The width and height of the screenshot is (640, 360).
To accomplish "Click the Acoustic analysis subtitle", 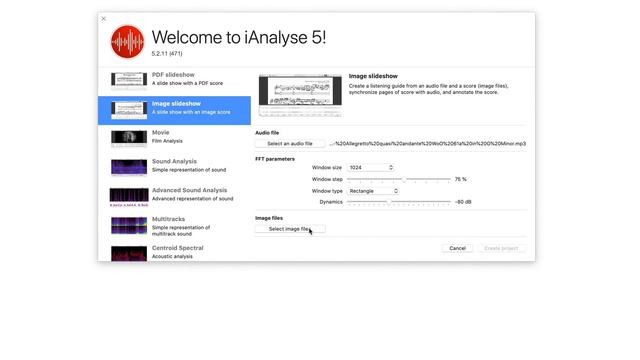I will pyautogui.click(x=172, y=257).
